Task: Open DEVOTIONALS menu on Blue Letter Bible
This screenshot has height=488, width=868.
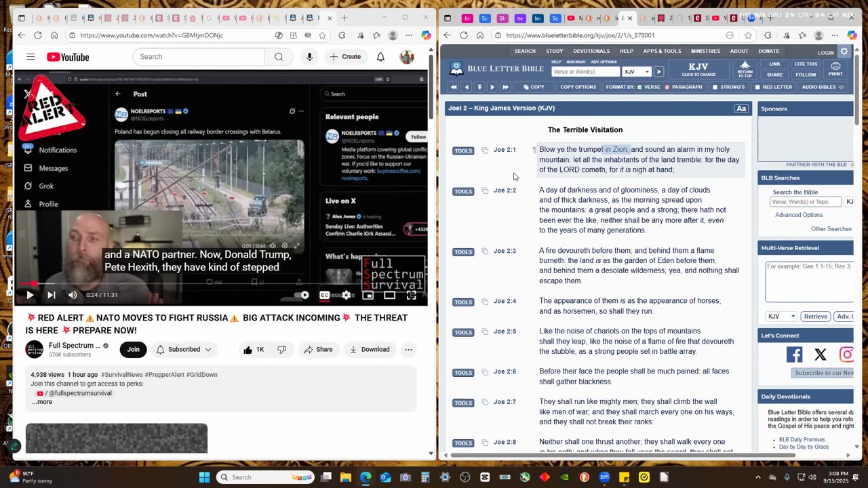Action: point(591,51)
